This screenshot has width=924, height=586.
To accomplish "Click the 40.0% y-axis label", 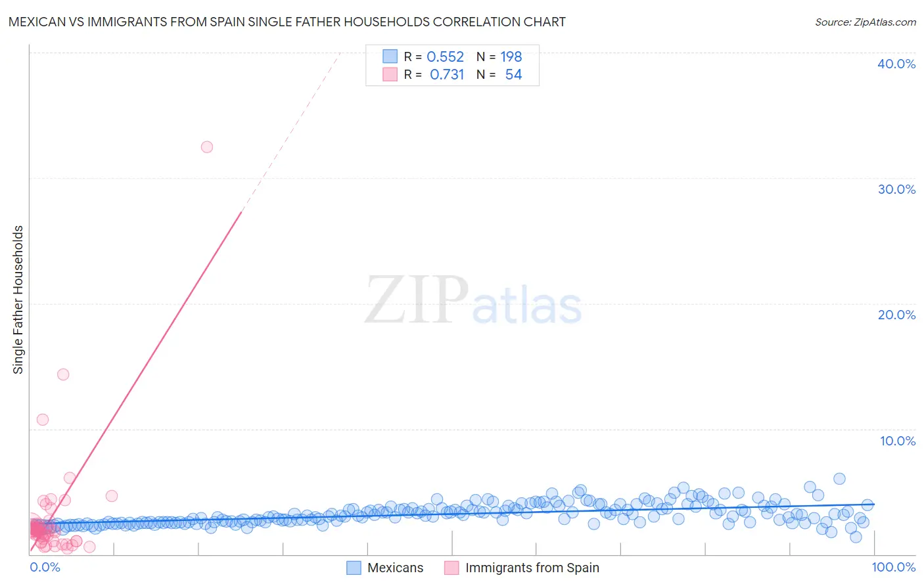I will pos(896,64).
